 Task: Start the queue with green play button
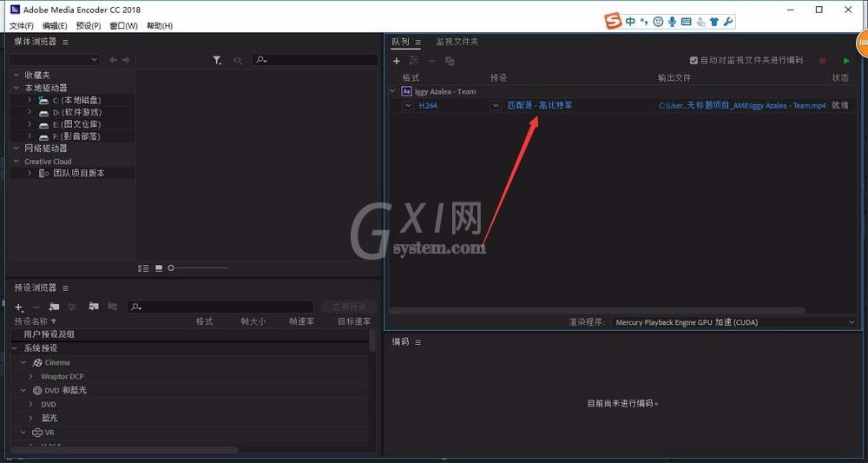(x=845, y=60)
